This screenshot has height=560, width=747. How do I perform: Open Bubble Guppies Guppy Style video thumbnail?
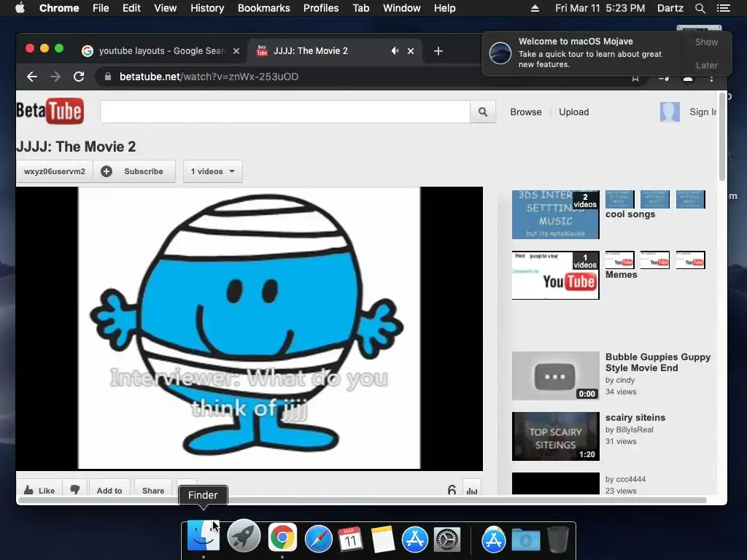(555, 376)
